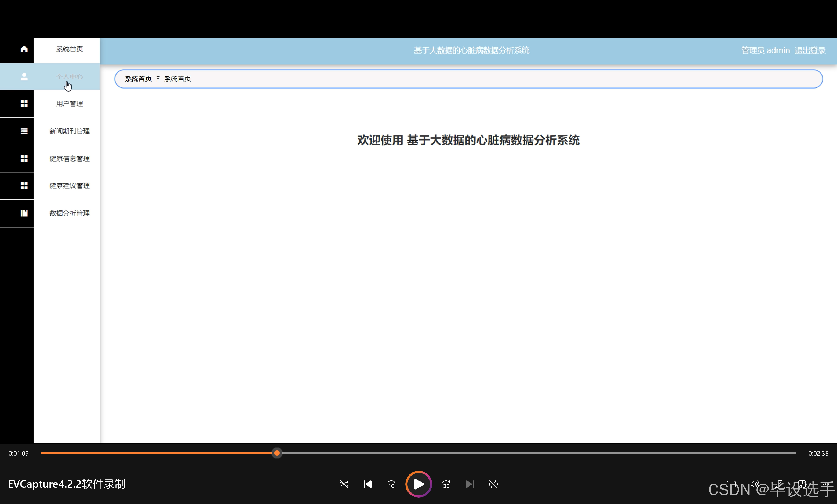Click the unplayed part of the seek bar
837x504 pixels.
click(x=539, y=453)
